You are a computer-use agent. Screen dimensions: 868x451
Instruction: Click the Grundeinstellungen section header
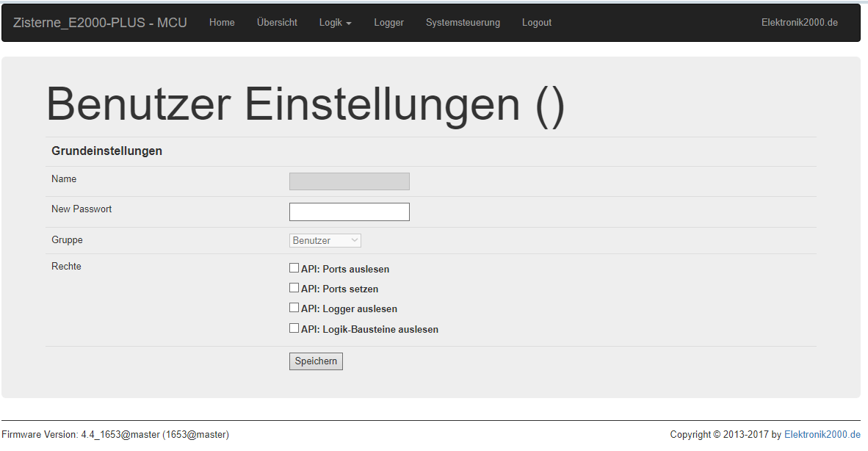tap(106, 151)
